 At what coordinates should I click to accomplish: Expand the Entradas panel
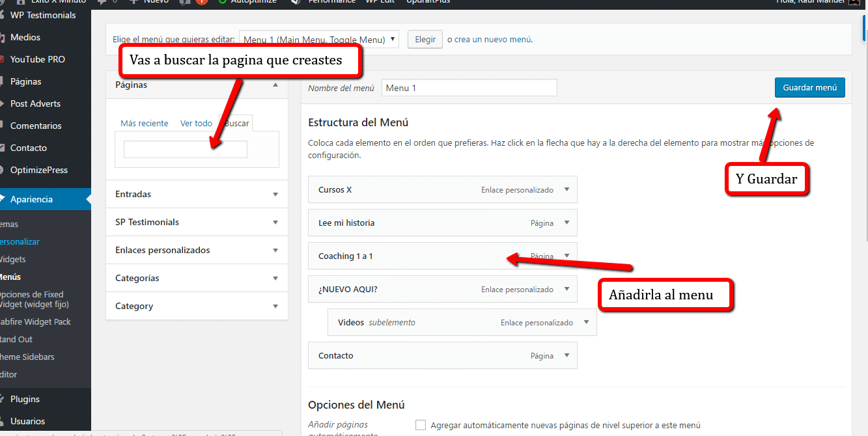coord(275,195)
